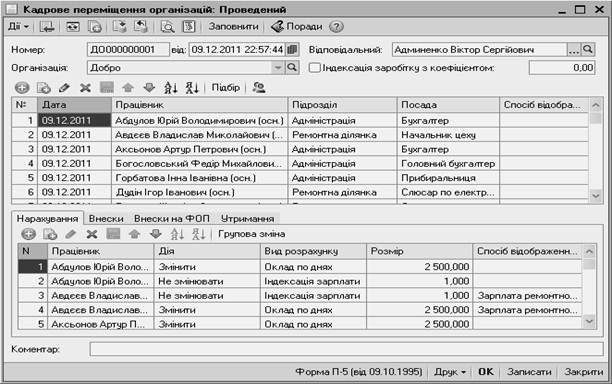Click the Закрити button
The height and width of the screenshot is (384, 612).
(584, 372)
